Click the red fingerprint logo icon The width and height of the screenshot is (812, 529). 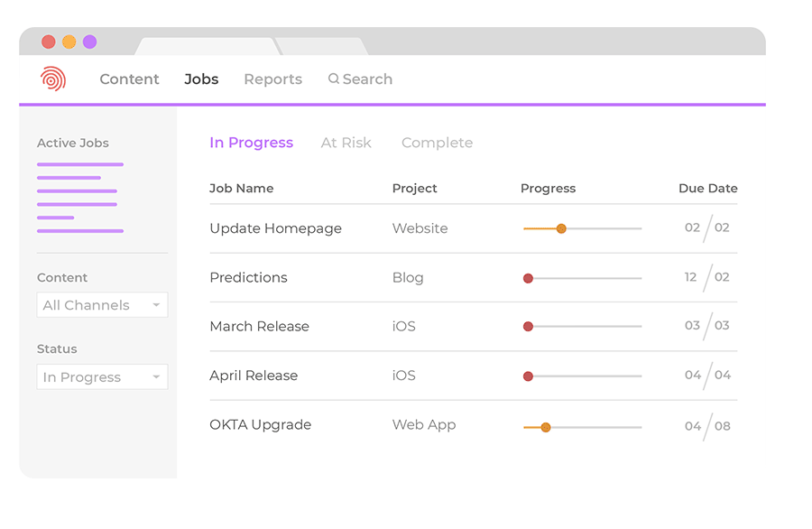click(x=53, y=79)
